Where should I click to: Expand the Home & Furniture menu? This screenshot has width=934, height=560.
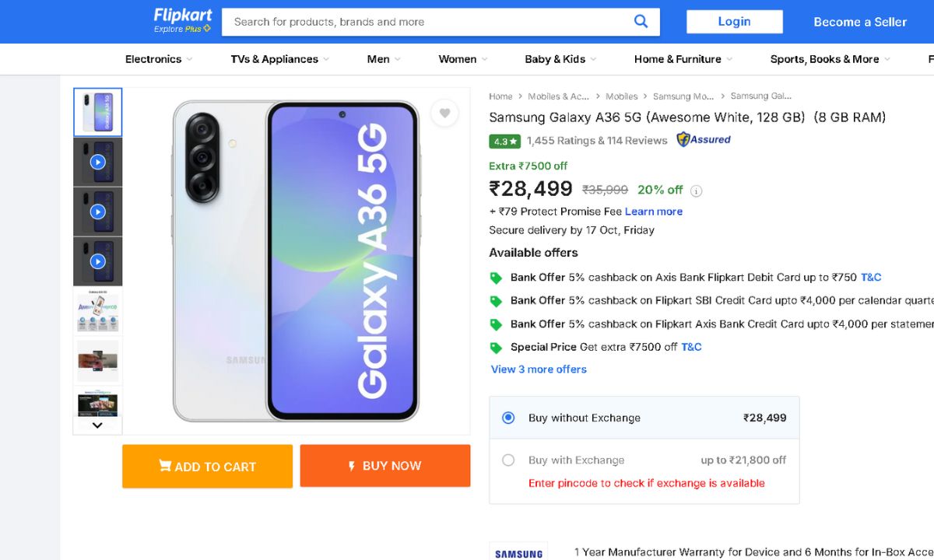[x=683, y=59]
